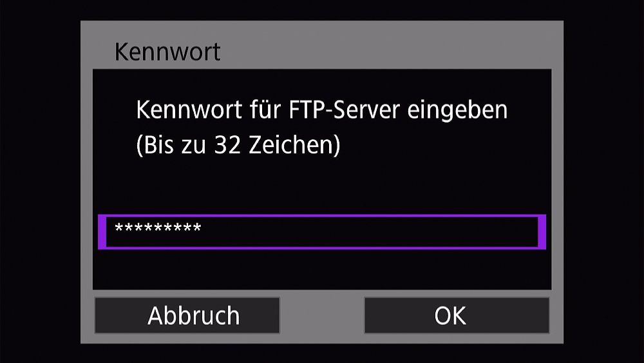The width and height of the screenshot is (644, 363).
Task: Cancel password entry via Abbruch
Action: 187,315
